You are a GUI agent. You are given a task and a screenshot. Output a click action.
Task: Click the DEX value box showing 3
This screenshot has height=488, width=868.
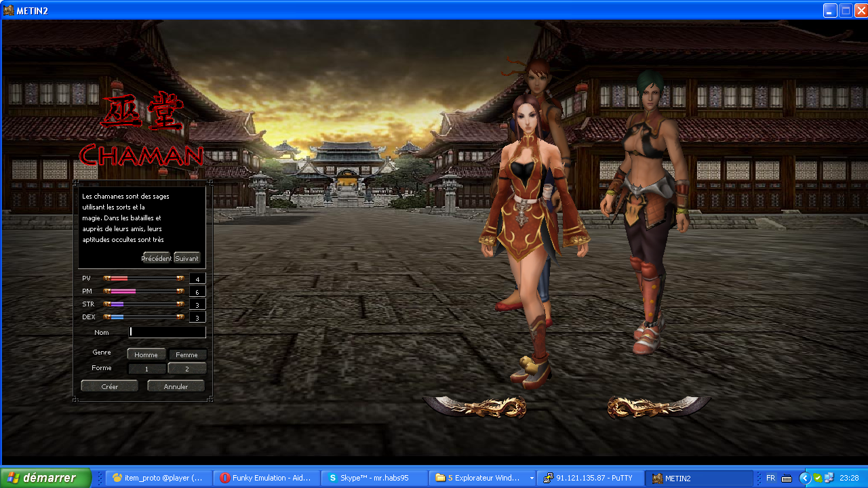click(197, 318)
